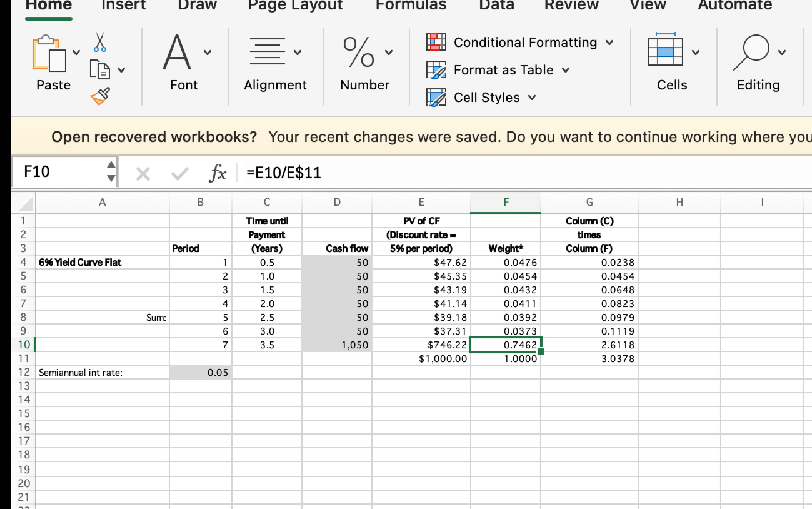Switch to the Home tab
The height and width of the screenshot is (509, 812).
[x=49, y=5]
